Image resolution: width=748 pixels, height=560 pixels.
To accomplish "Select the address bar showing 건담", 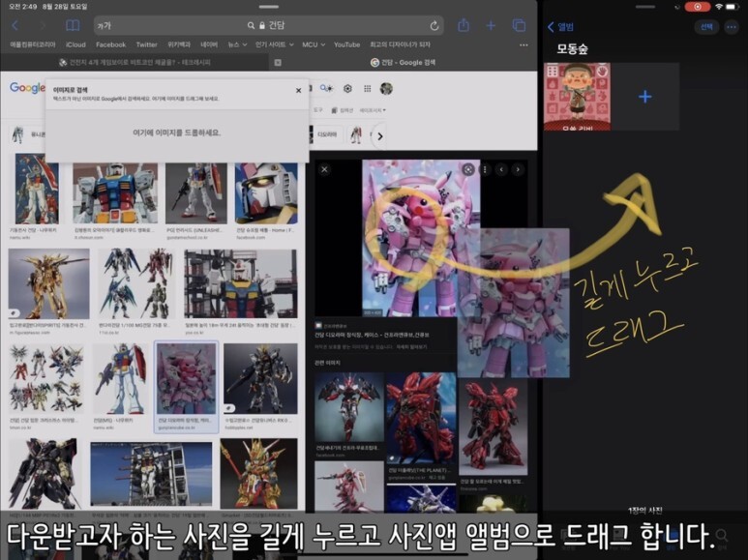I will pos(269,26).
